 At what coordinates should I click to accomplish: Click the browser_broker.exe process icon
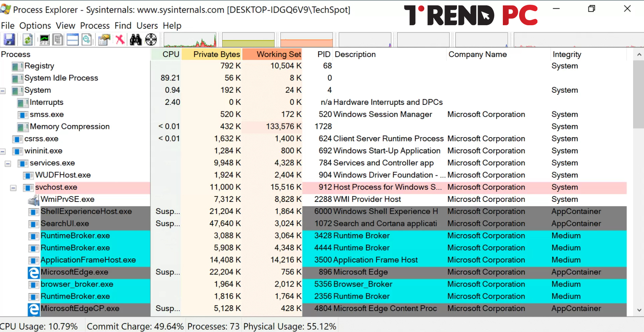(x=34, y=285)
